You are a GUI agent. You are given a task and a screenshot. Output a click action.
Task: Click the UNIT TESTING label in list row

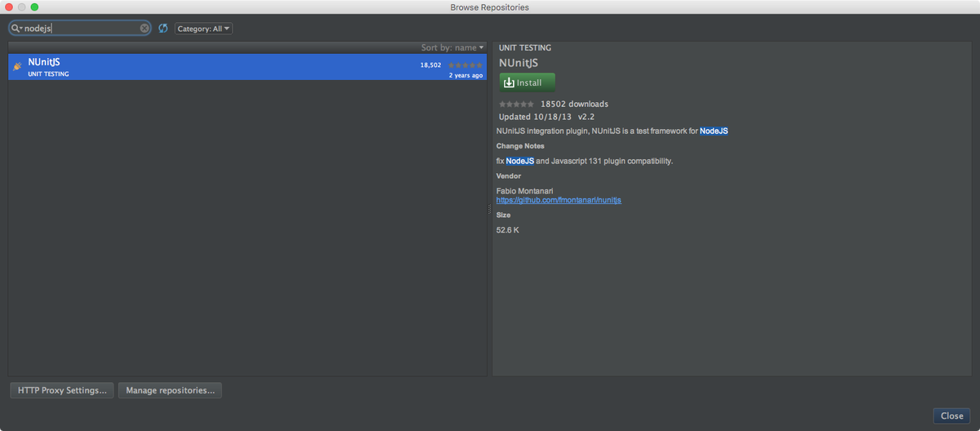pos(48,74)
